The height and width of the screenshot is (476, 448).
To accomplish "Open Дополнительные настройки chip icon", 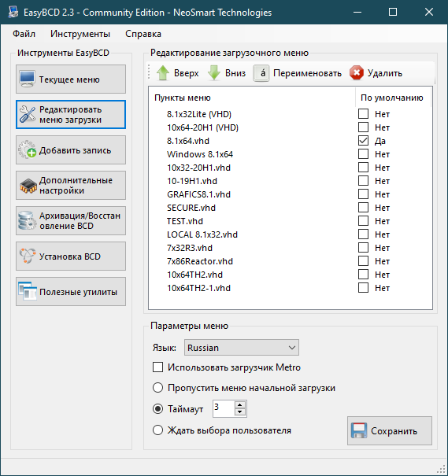I will [28, 186].
